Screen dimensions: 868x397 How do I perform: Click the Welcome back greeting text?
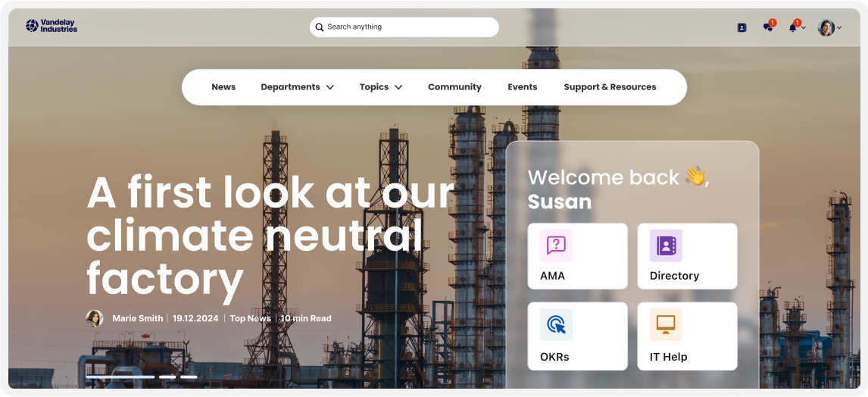(619, 189)
